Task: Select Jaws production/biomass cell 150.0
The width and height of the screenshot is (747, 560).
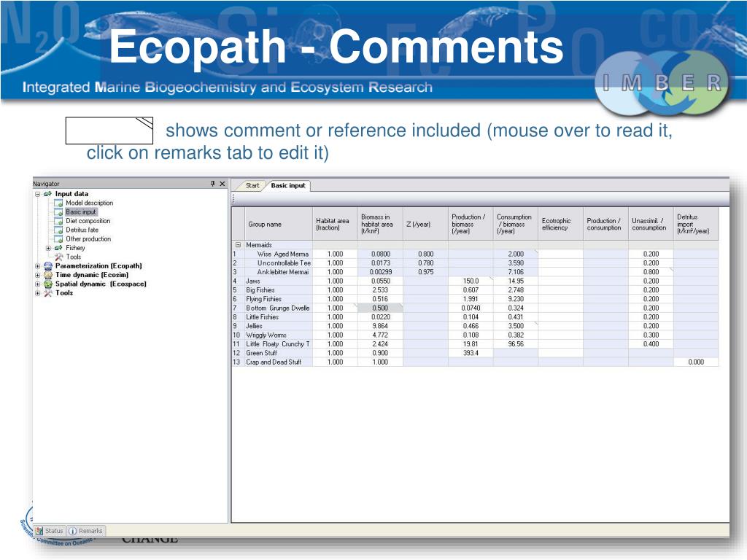Action: pos(471,281)
